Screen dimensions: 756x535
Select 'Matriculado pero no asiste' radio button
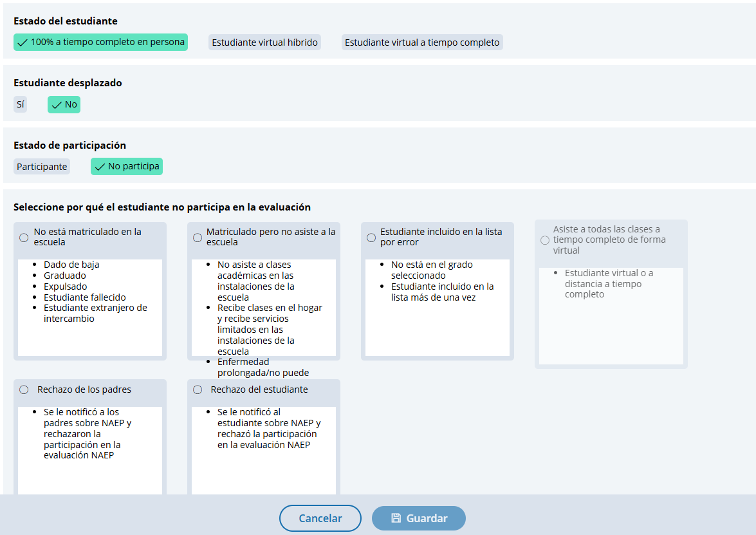click(x=198, y=238)
